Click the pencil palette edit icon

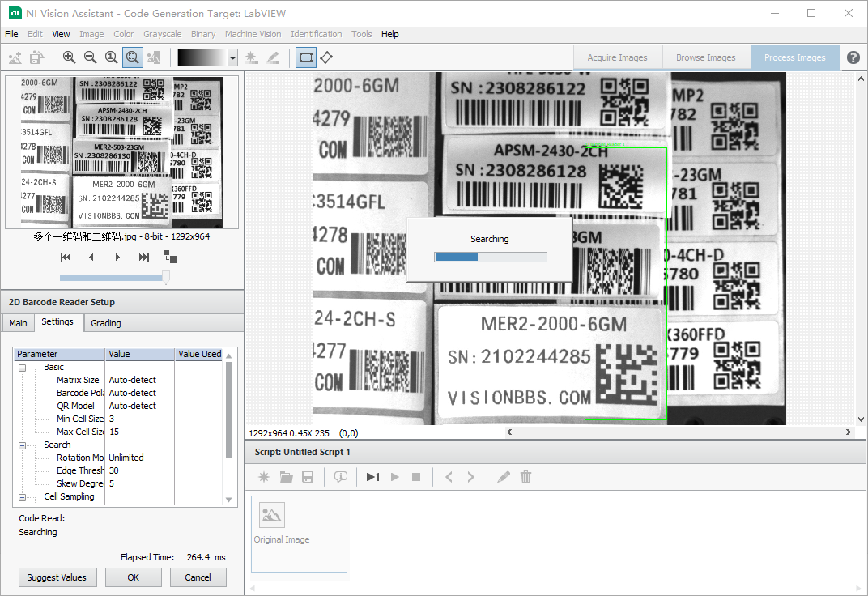(273, 57)
